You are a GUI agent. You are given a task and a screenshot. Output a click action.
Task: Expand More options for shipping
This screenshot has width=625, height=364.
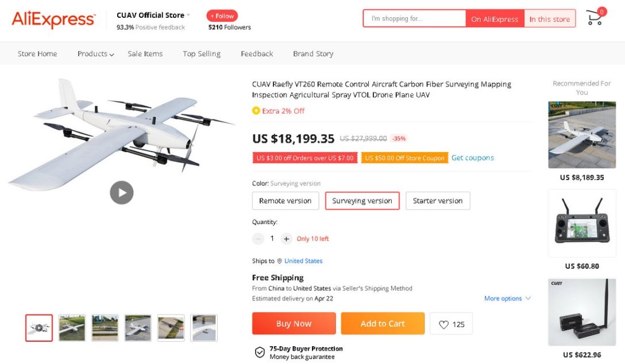(507, 299)
